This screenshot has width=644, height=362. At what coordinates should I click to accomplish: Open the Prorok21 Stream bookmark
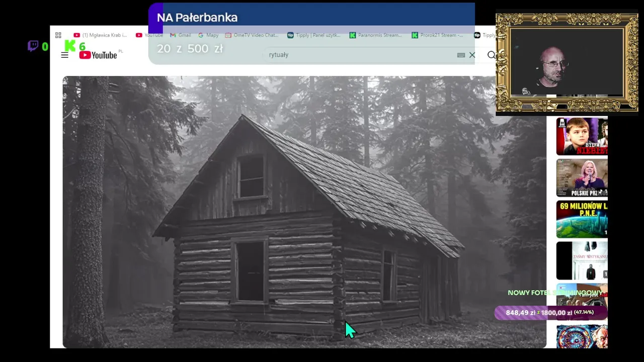coord(437,35)
